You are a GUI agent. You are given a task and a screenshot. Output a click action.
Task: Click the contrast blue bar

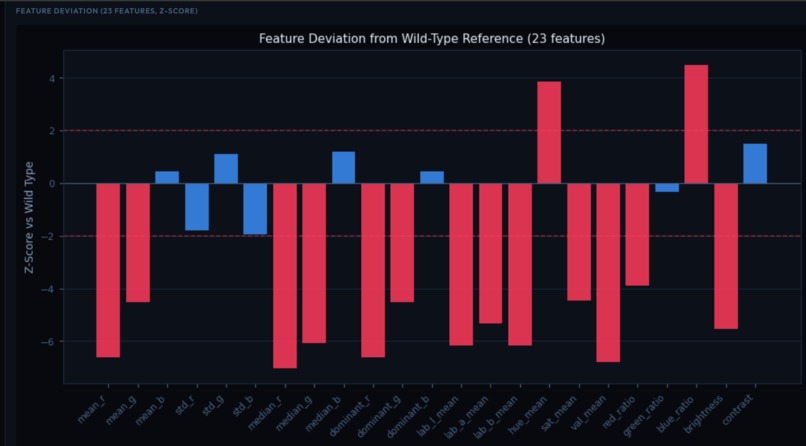tap(755, 163)
